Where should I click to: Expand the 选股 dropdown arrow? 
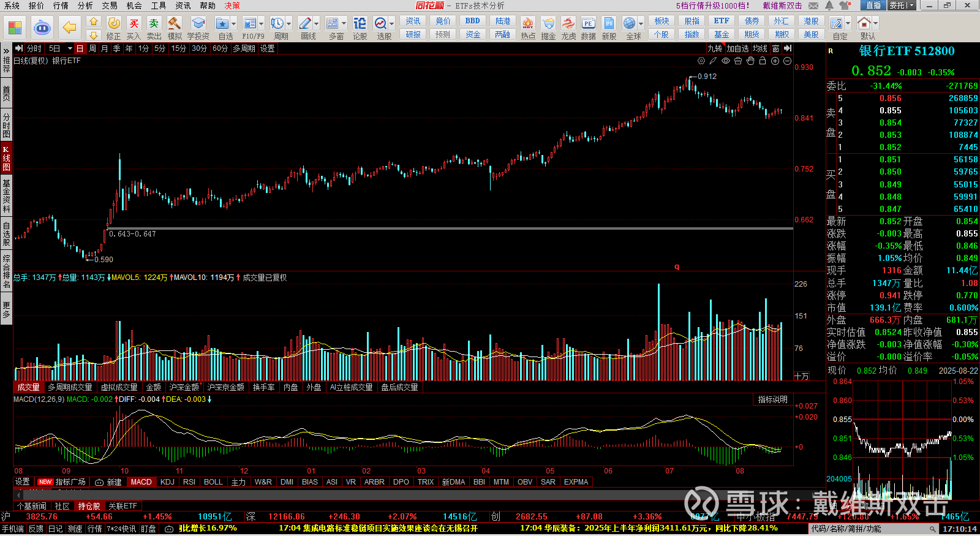(392, 24)
